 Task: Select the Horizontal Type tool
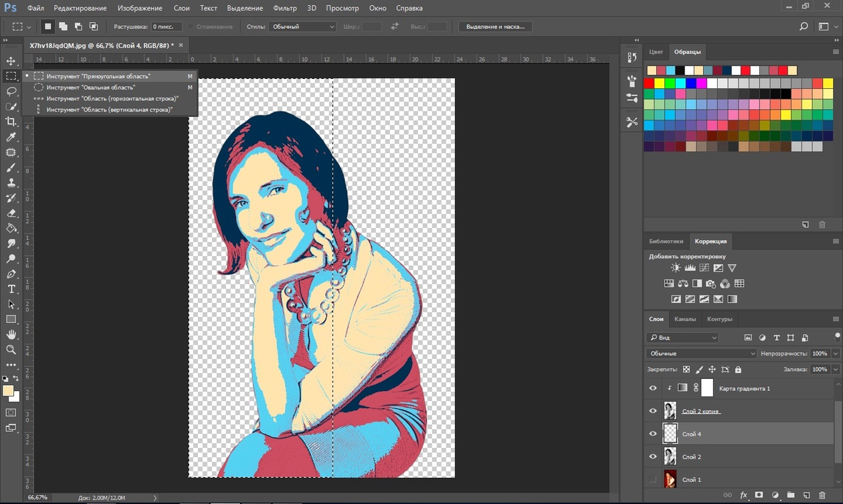tap(11, 289)
